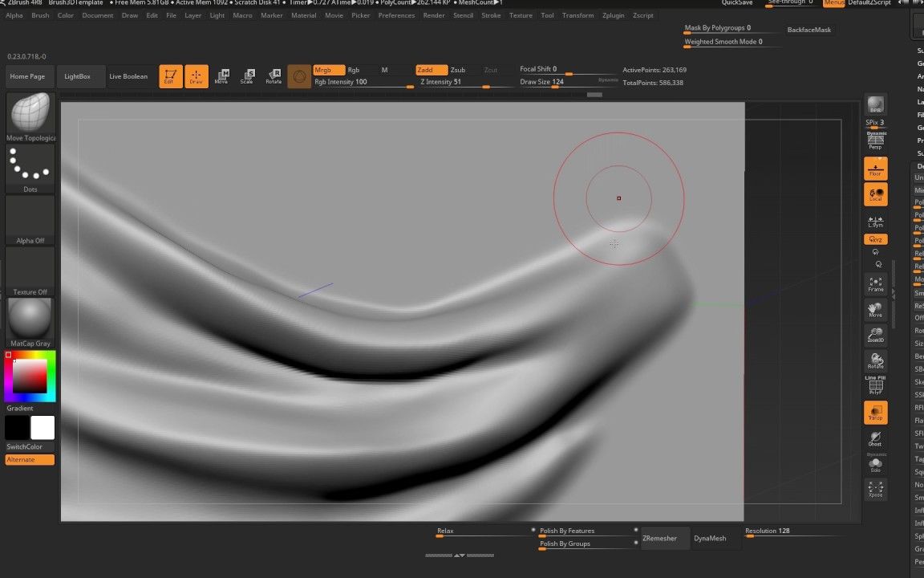Click the MatCap Gray material thumbnail

30,320
